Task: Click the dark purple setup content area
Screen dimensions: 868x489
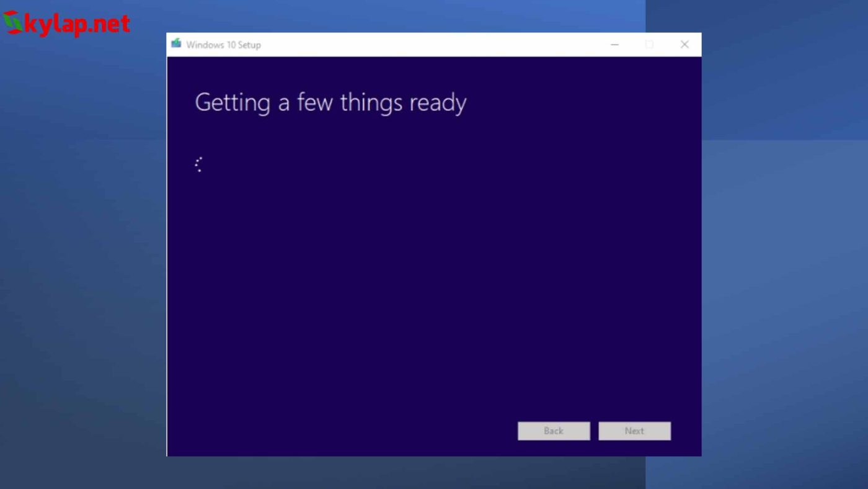Action: 434,279
